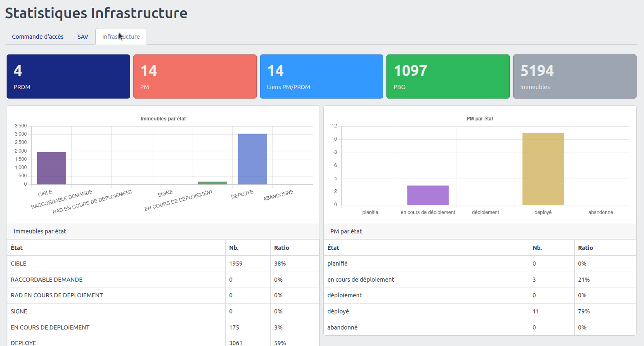Switch to the SAV tab
The height and width of the screenshot is (346, 644).
click(x=83, y=37)
